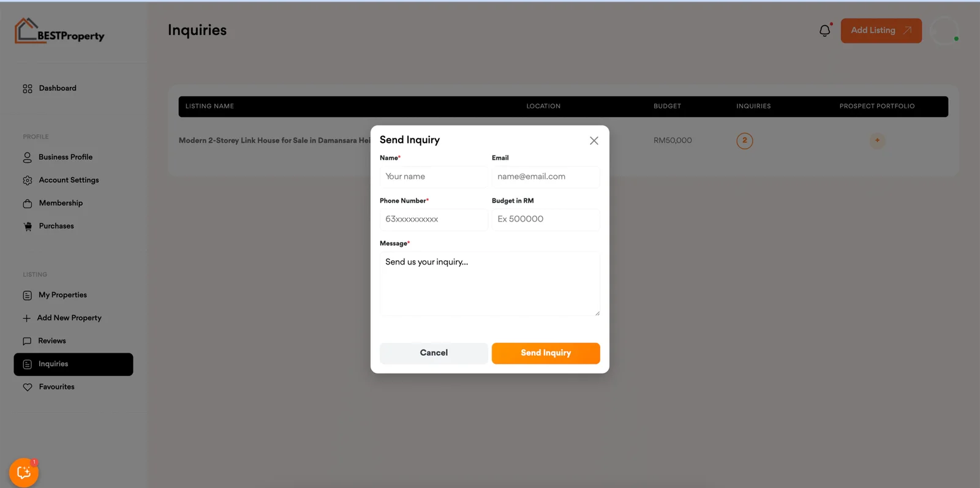Viewport: 980px width, 488px height.
Task: Click the BESTProperty logo
Action: 59,31
